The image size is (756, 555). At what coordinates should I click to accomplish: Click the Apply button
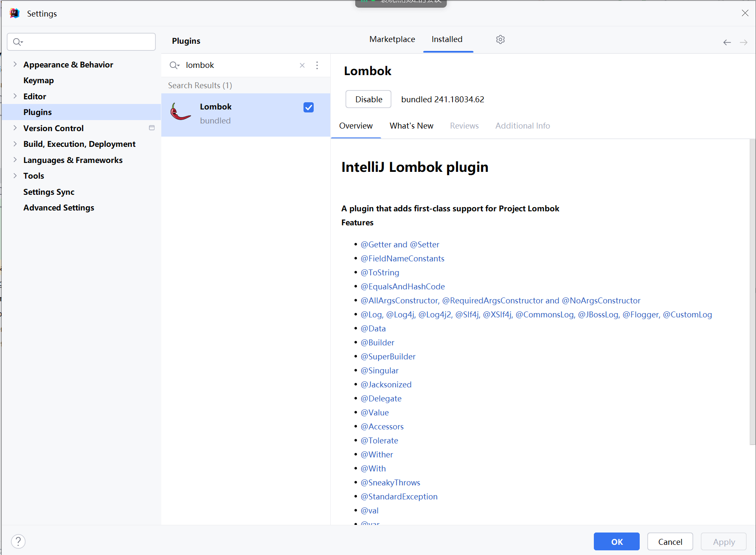pyautogui.click(x=724, y=541)
